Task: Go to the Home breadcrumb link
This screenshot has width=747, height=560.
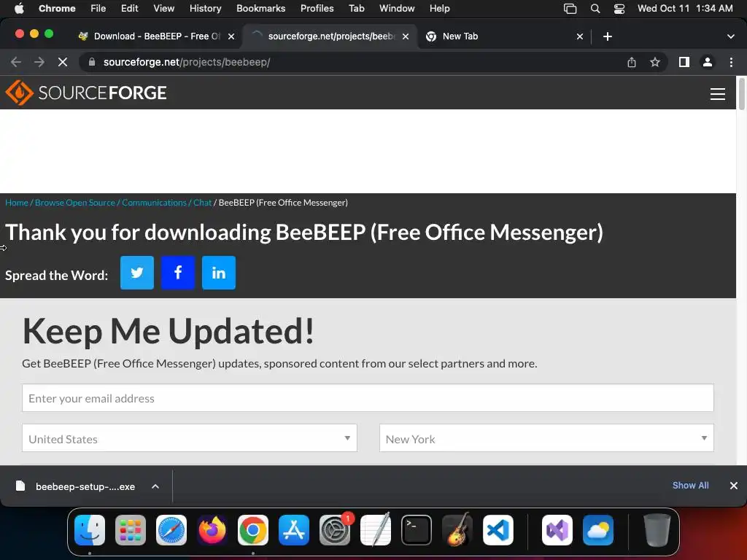Action: [x=17, y=203]
